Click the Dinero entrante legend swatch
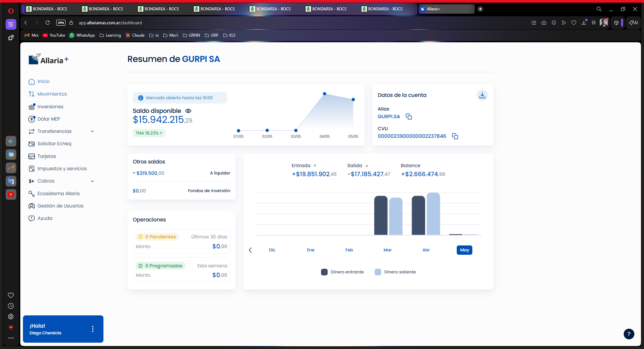 point(324,272)
